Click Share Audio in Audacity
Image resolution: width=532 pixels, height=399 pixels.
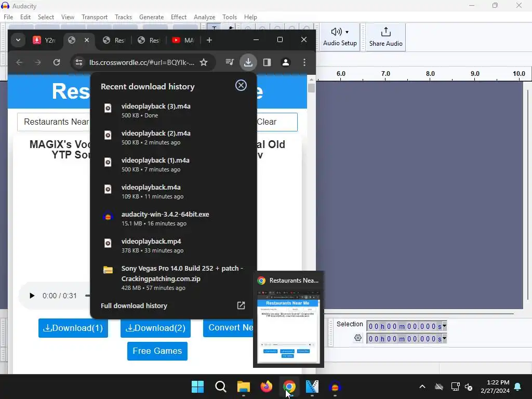coord(386,37)
